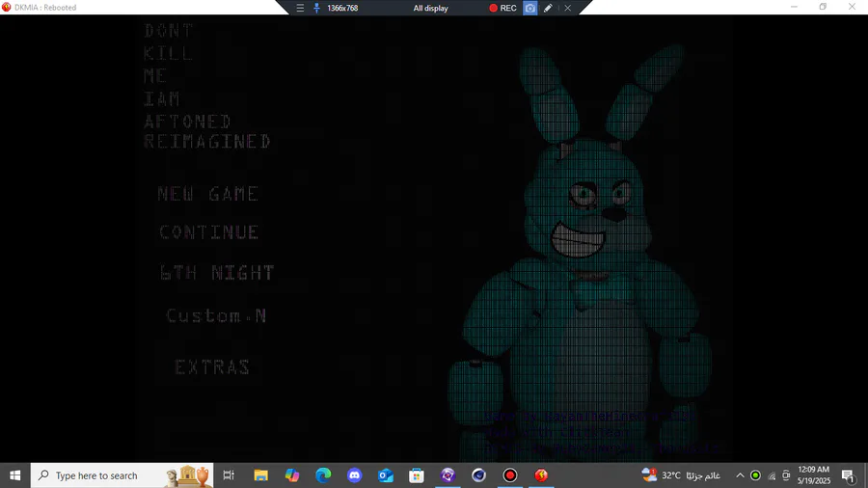This screenshot has width=868, height=488.
Task: Open the Windows Start menu
Action: (14, 475)
